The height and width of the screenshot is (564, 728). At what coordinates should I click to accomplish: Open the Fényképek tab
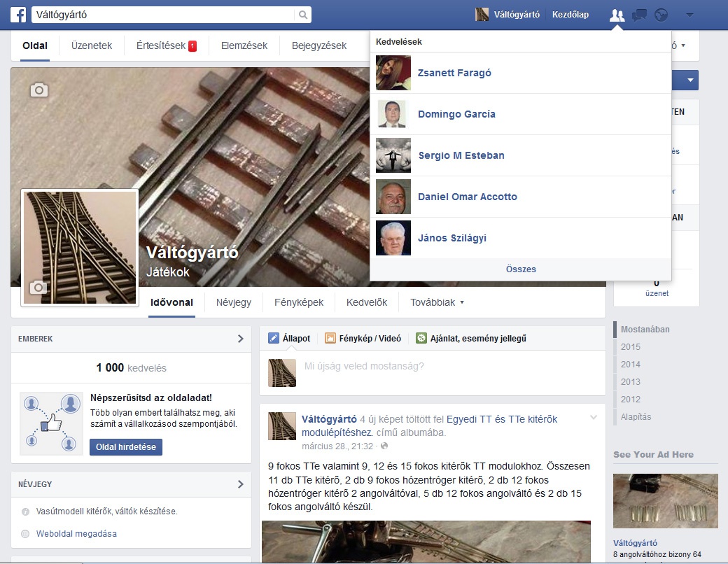point(299,303)
